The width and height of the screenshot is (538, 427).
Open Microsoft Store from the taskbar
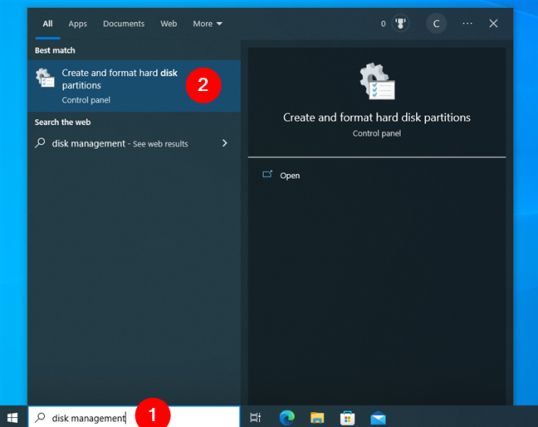point(347,418)
